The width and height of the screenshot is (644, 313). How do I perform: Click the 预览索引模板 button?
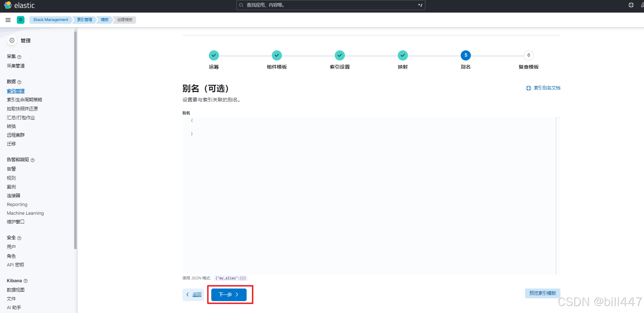coord(543,293)
